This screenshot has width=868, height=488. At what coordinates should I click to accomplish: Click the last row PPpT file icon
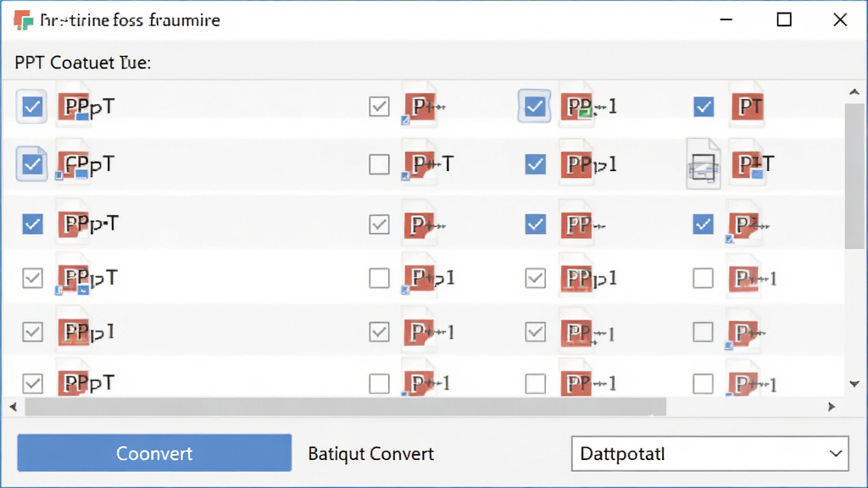75,381
